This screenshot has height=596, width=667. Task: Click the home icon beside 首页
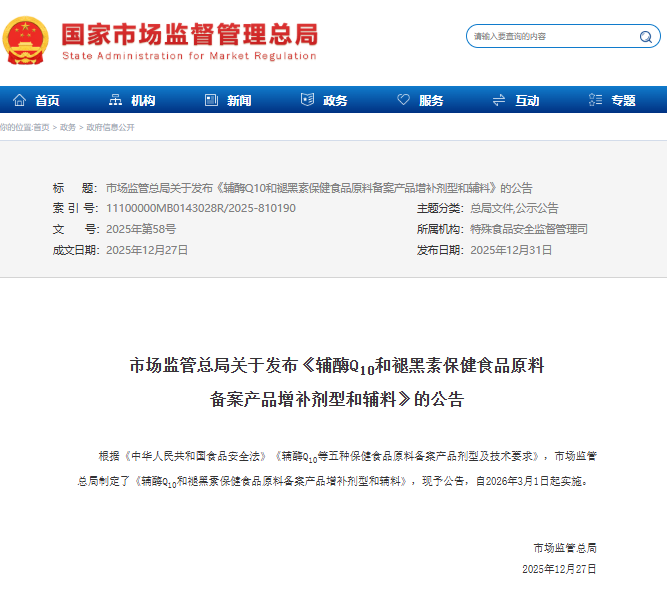tap(19, 100)
